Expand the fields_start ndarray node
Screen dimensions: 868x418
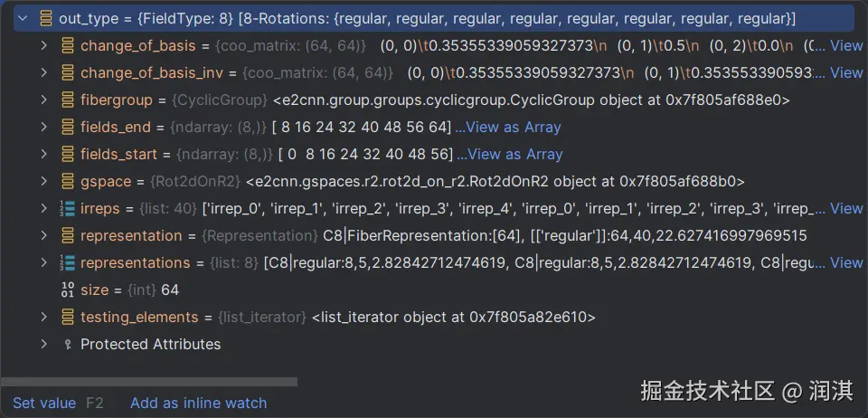(44, 154)
